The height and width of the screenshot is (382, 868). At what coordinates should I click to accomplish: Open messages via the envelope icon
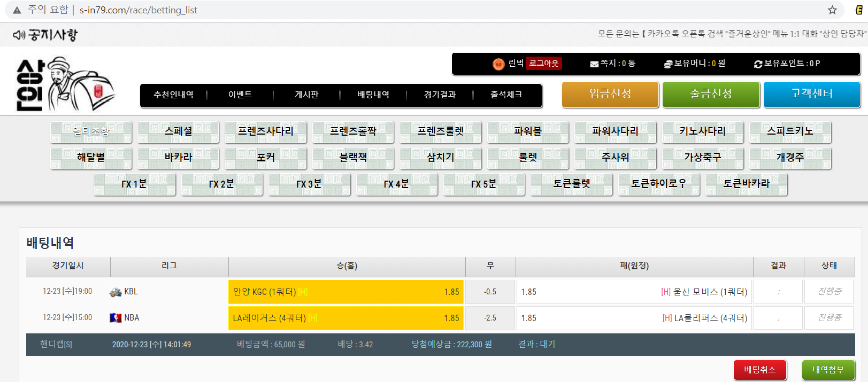pyautogui.click(x=594, y=64)
